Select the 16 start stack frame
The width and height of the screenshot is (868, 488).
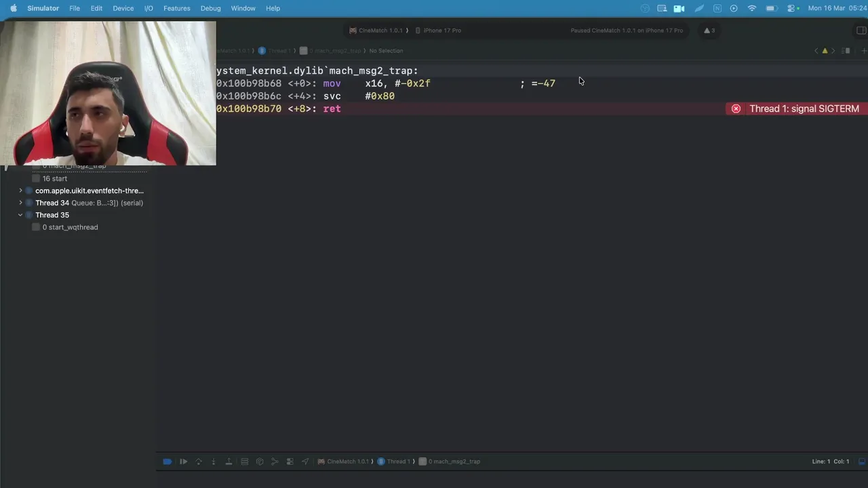coord(50,178)
